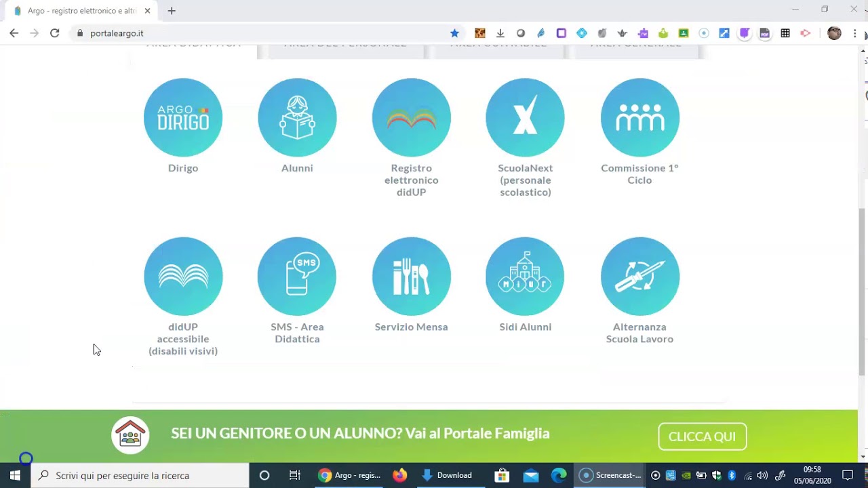Bookmark this page with the star icon
Image resolution: width=868 pixels, height=488 pixels.
pos(454,33)
